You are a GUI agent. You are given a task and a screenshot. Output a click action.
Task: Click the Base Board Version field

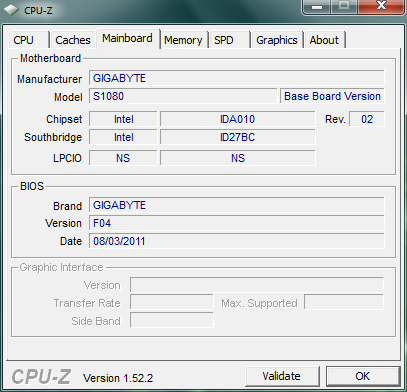click(x=332, y=96)
